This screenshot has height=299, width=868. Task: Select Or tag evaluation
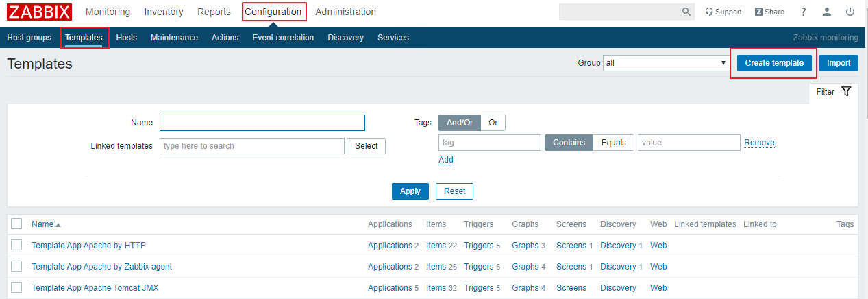pyautogui.click(x=493, y=123)
